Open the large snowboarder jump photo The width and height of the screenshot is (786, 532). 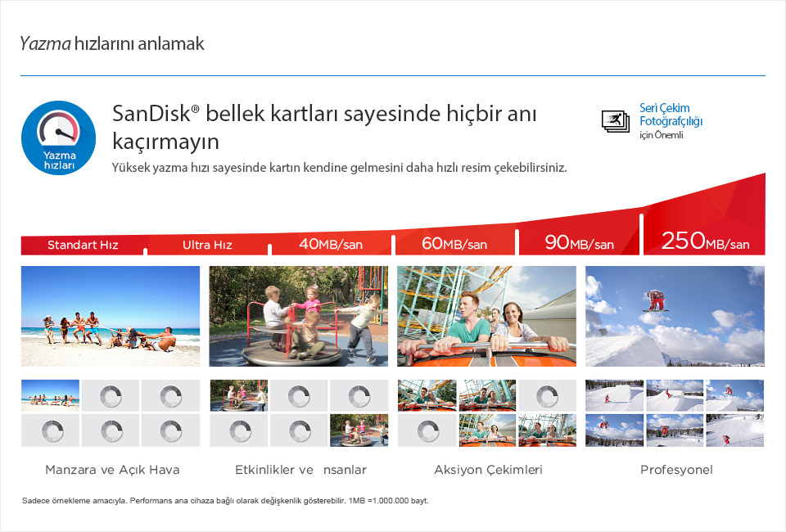[675, 316]
